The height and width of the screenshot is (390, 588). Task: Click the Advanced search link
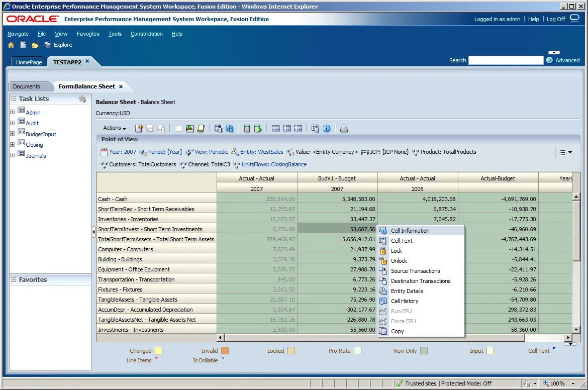click(567, 60)
